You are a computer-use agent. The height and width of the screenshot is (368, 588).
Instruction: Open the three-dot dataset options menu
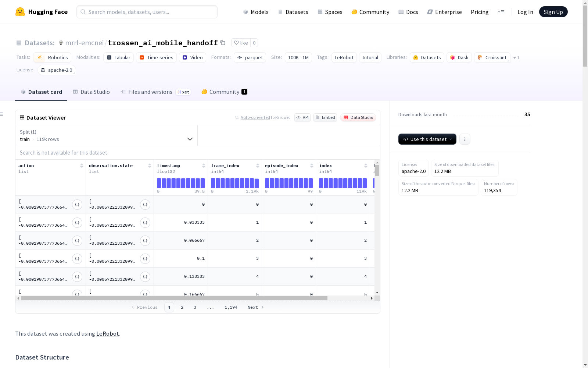point(465,139)
